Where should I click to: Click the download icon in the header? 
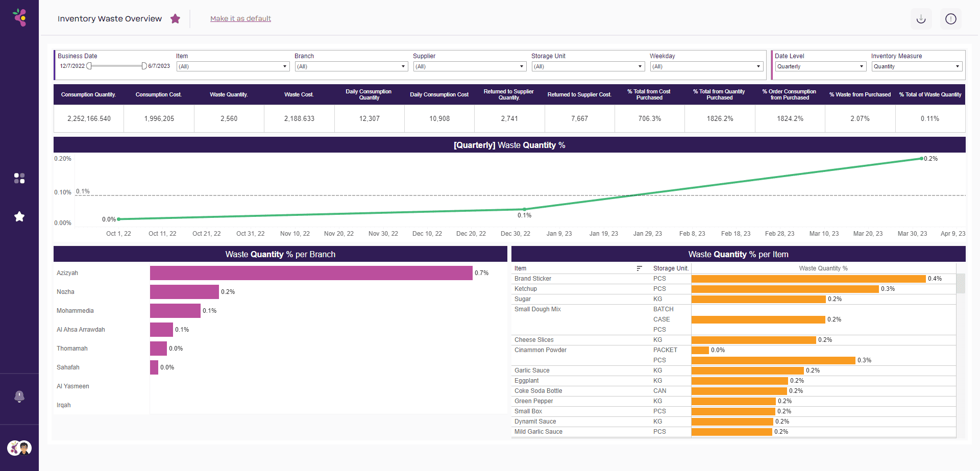pos(921,19)
